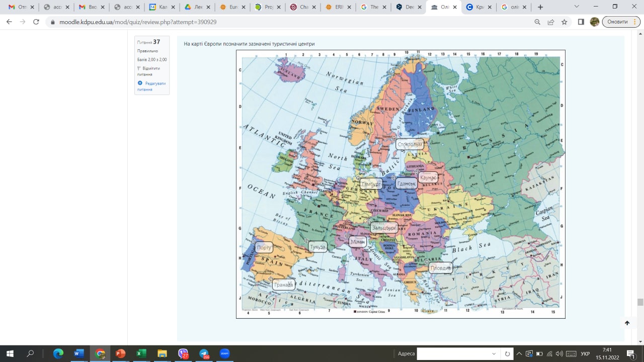Select the Мілан marker on the map
This screenshot has height=362, width=644.
[x=357, y=242]
